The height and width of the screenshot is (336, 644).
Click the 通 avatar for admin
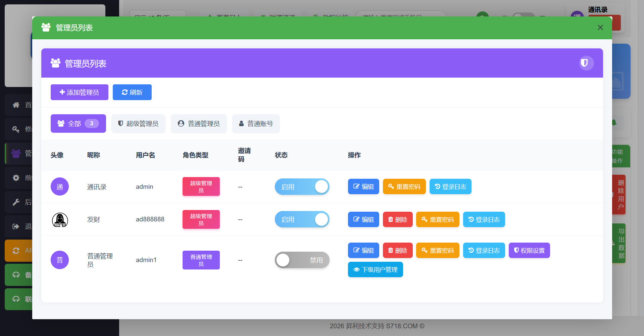tap(60, 186)
